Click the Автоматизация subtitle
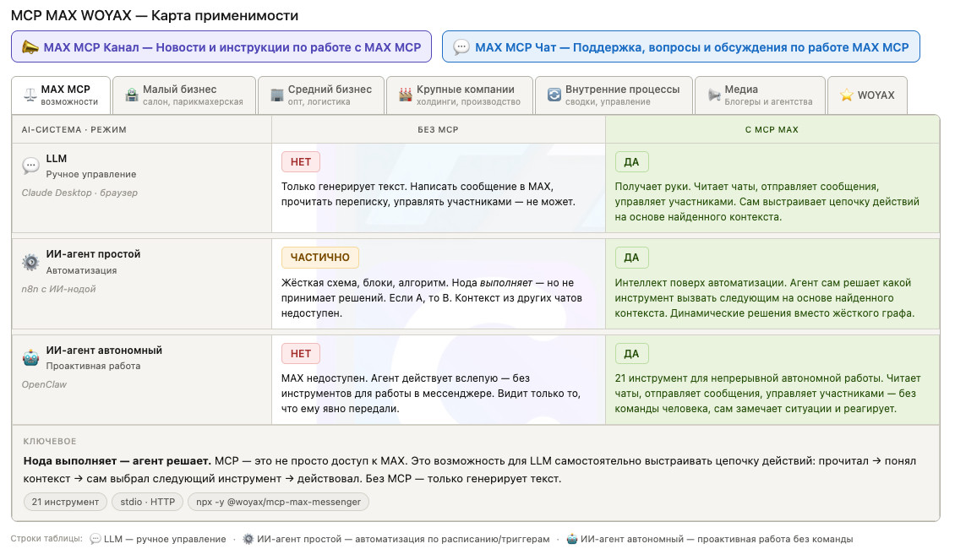This screenshot has height=560, width=955. click(82, 270)
